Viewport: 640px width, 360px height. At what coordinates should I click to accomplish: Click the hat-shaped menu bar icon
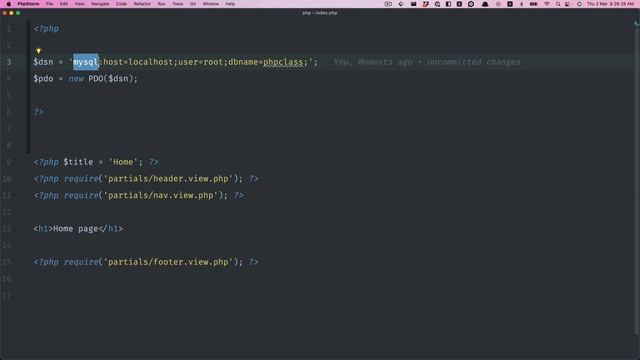485,4
